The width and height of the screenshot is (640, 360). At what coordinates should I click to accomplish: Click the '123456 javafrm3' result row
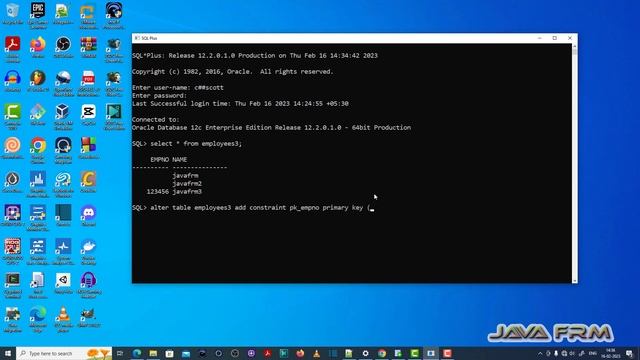[174, 191]
